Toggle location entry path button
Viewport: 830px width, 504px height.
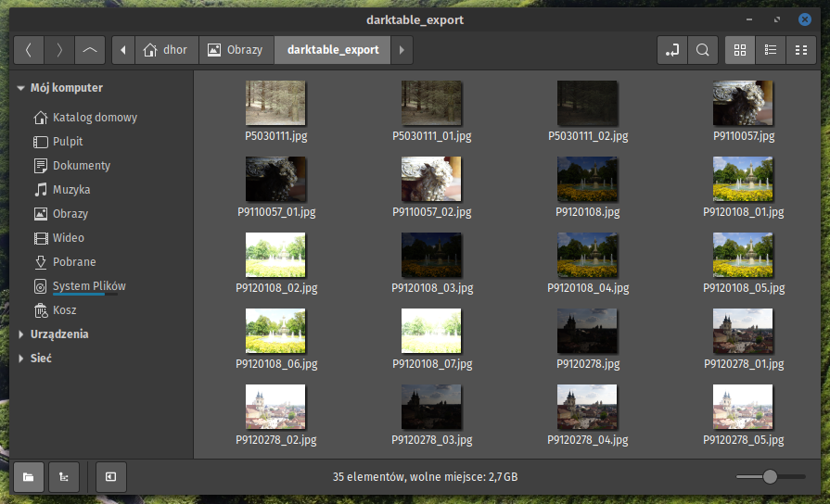pos(671,50)
